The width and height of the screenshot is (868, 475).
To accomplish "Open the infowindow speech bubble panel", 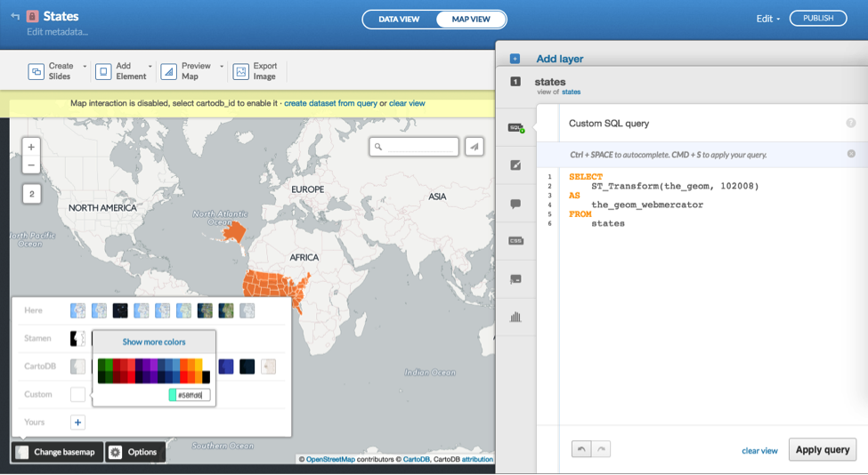I will pos(516,204).
